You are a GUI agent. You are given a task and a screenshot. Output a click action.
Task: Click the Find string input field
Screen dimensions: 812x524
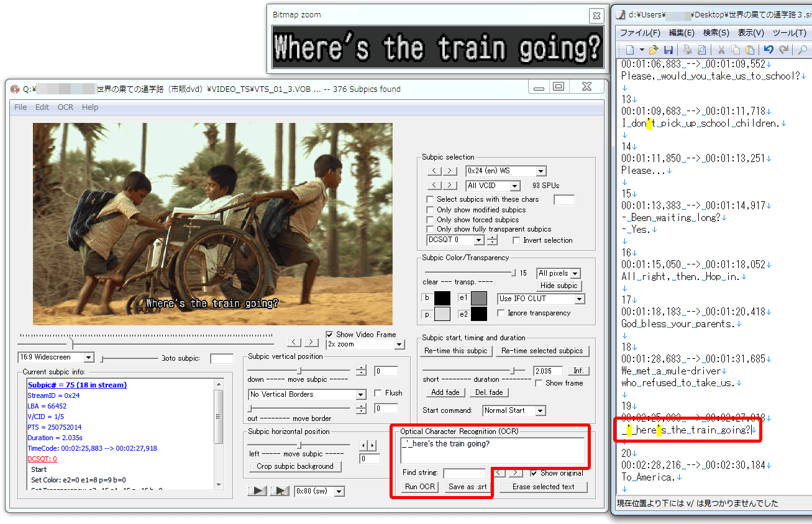(x=464, y=473)
